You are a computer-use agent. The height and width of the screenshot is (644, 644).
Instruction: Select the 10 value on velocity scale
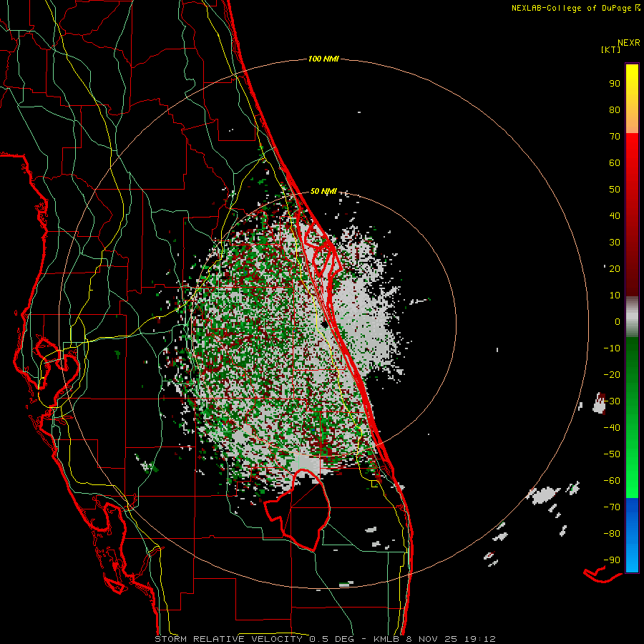point(615,296)
